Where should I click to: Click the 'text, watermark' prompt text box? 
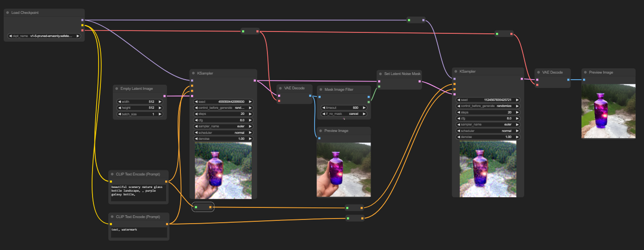click(x=138, y=232)
